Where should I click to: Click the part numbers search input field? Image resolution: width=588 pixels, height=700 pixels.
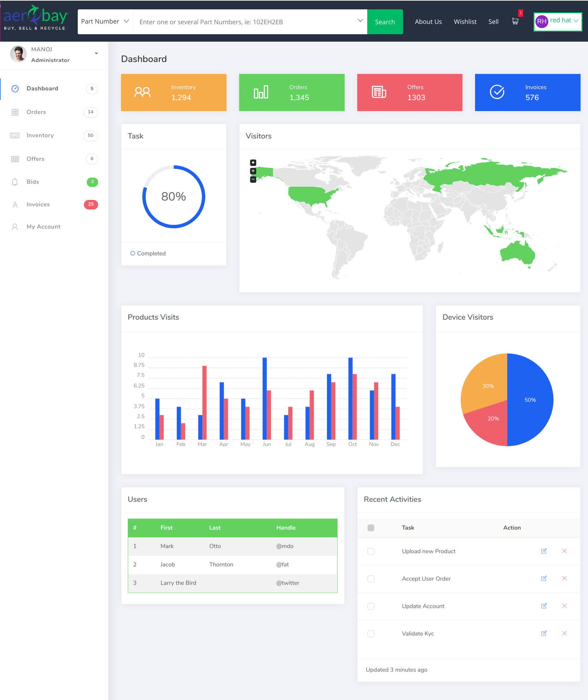pos(247,22)
